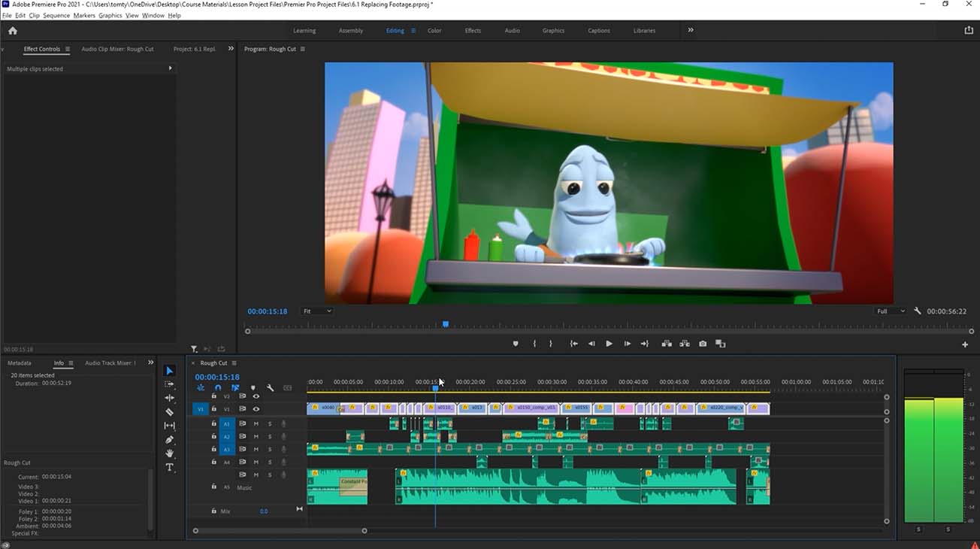Select the Slip tool
This screenshot has width=980, height=549.
tap(169, 426)
